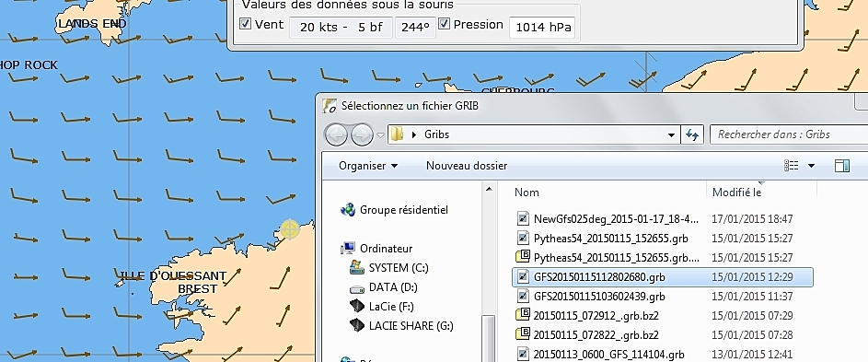This screenshot has height=362, width=868.
Task: Uncheck the Vent checkbox
Action: (245, 24)
